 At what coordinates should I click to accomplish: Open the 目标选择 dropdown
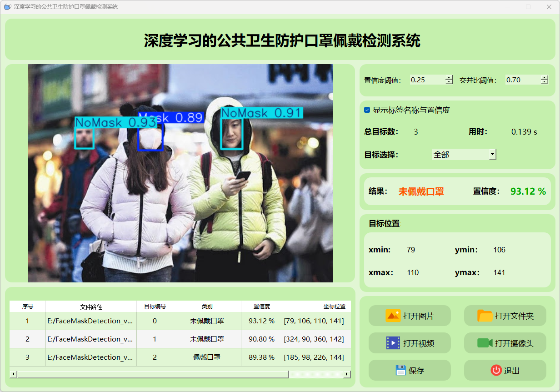(492, 155)
